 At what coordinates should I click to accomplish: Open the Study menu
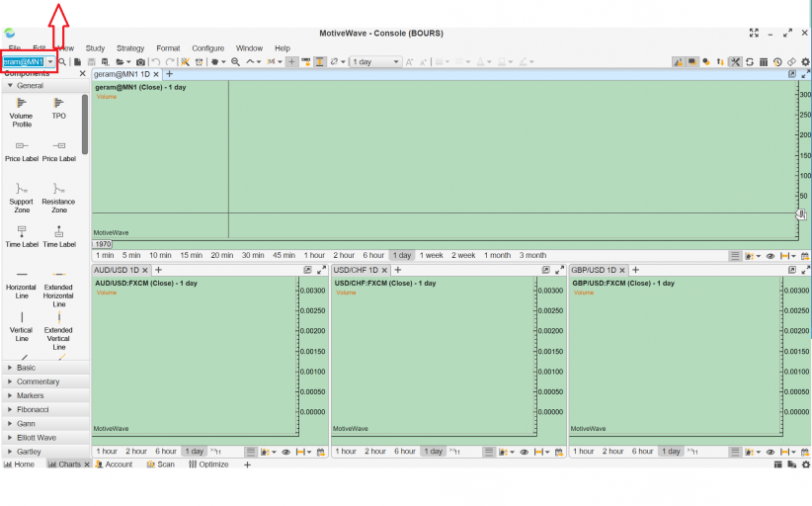click(x=95, y=48)
